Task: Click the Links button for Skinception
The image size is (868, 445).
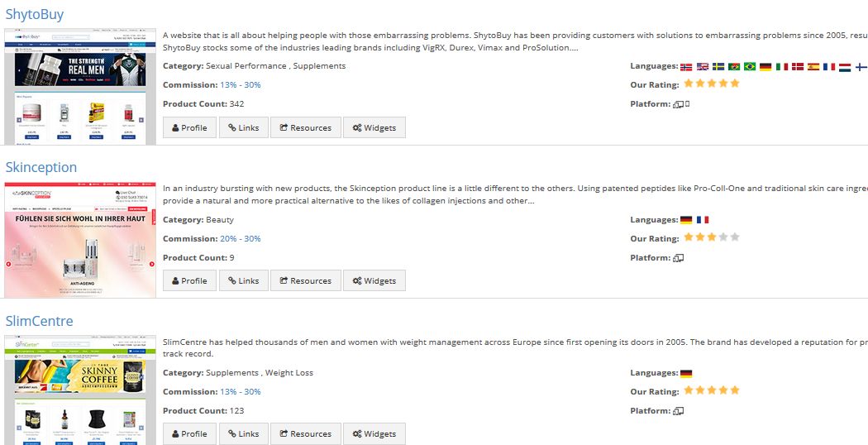Action: point(244,280)
